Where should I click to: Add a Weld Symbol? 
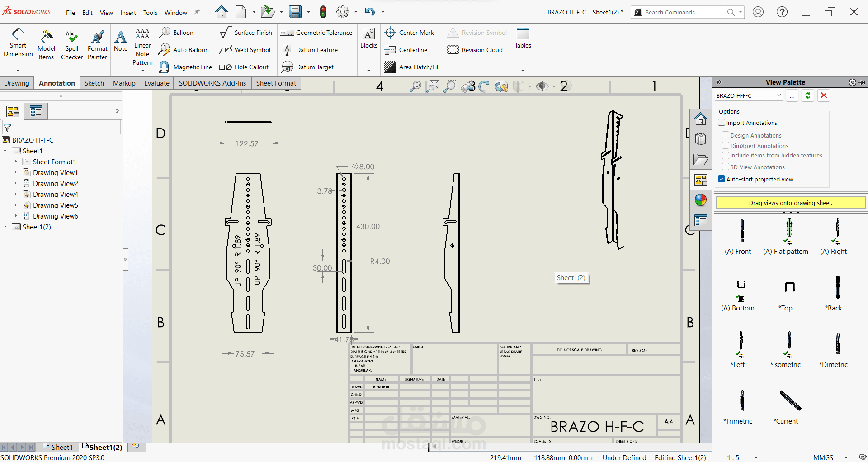(x=245, y=50)
